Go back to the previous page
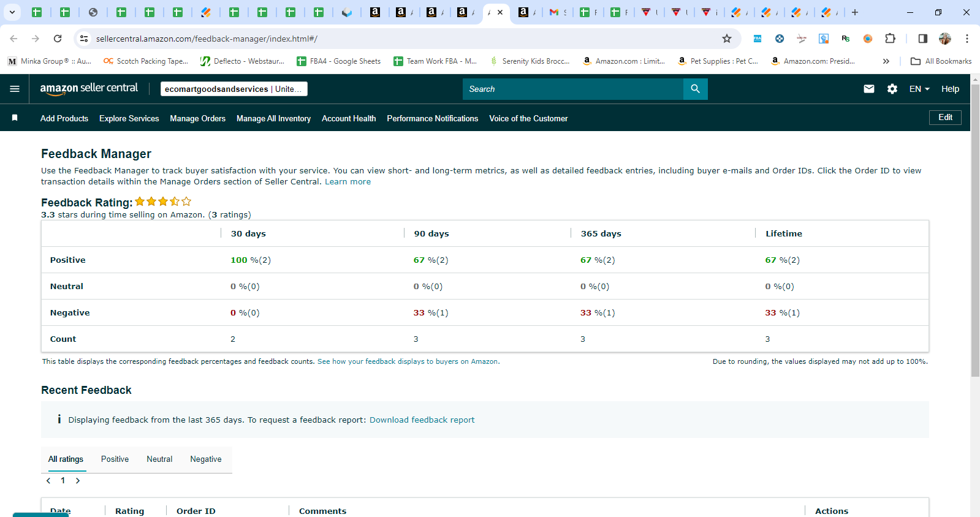 coord(13,39)
